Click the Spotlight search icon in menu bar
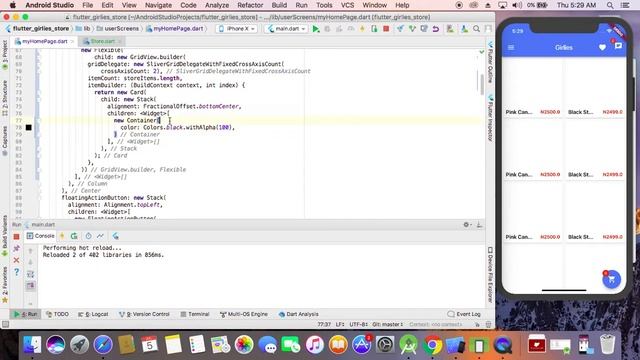The image size is (640, 360). click(610, 5)
